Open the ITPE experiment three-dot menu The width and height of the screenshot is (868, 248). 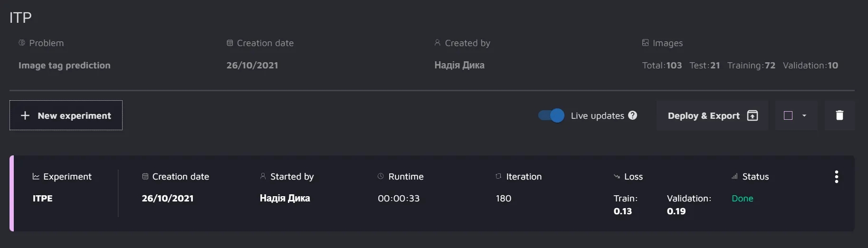click(x=836, y=177)
